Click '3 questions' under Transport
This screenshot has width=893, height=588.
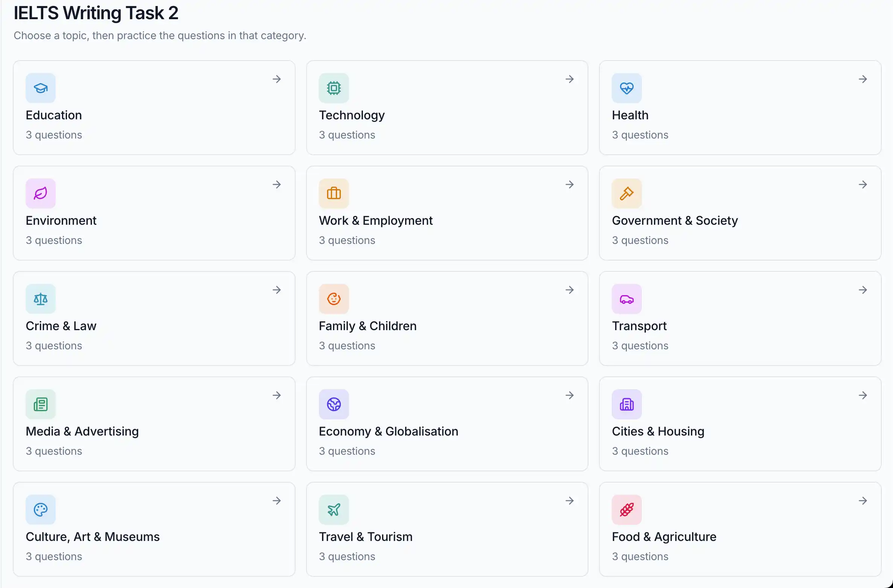[640, 346]
